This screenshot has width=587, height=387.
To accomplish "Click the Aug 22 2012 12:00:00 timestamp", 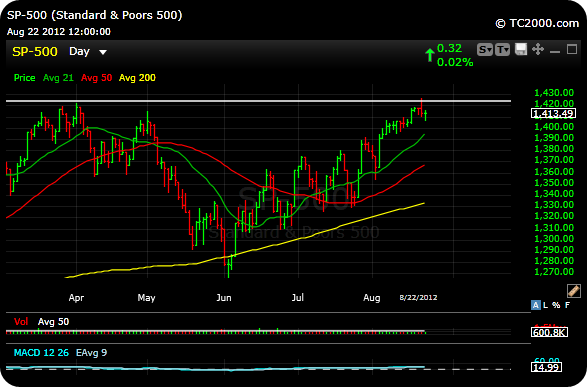I will (x=59, y=32).
